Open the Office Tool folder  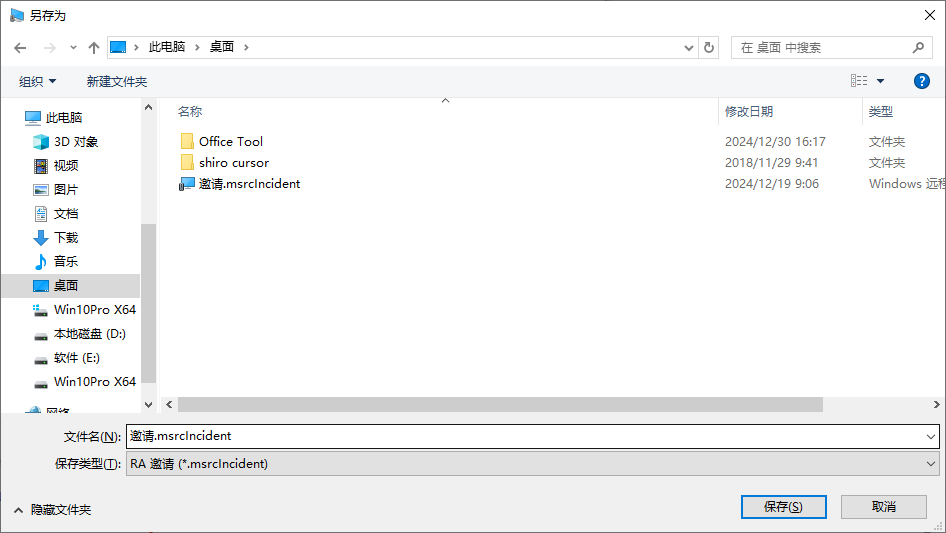coord(231,142)
